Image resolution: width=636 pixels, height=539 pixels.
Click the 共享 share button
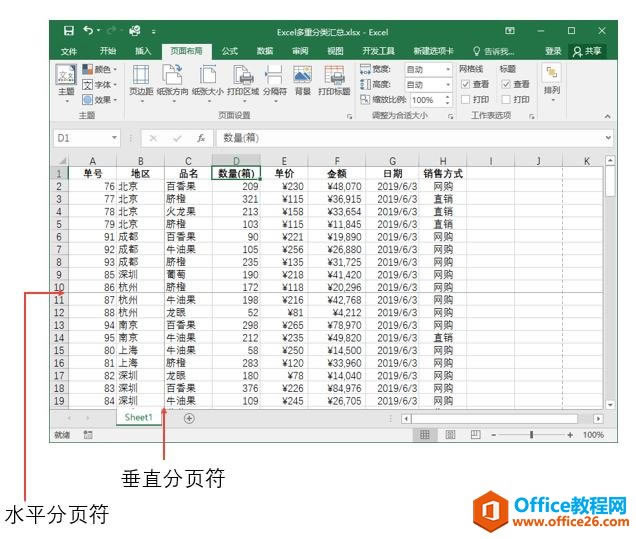pos(587,51)
